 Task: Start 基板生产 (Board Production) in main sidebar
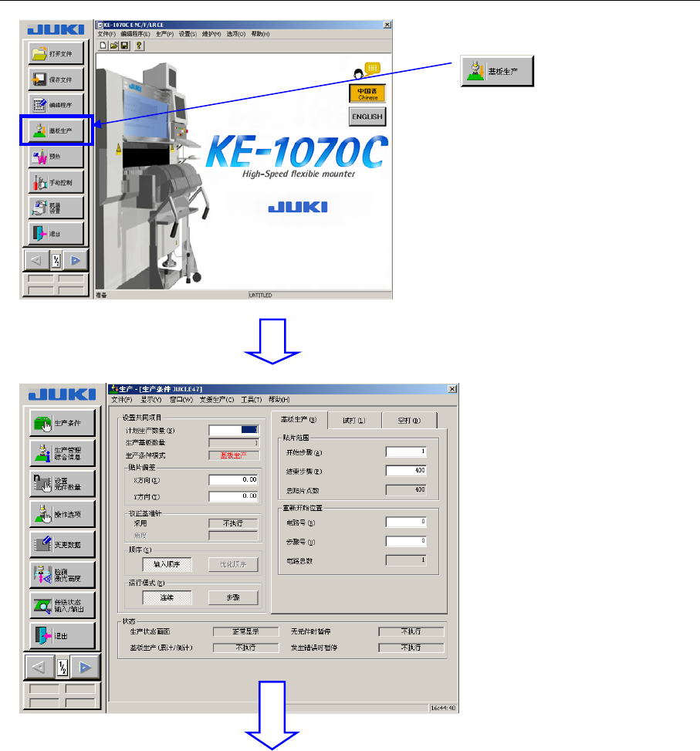click(x=56, y=130)
